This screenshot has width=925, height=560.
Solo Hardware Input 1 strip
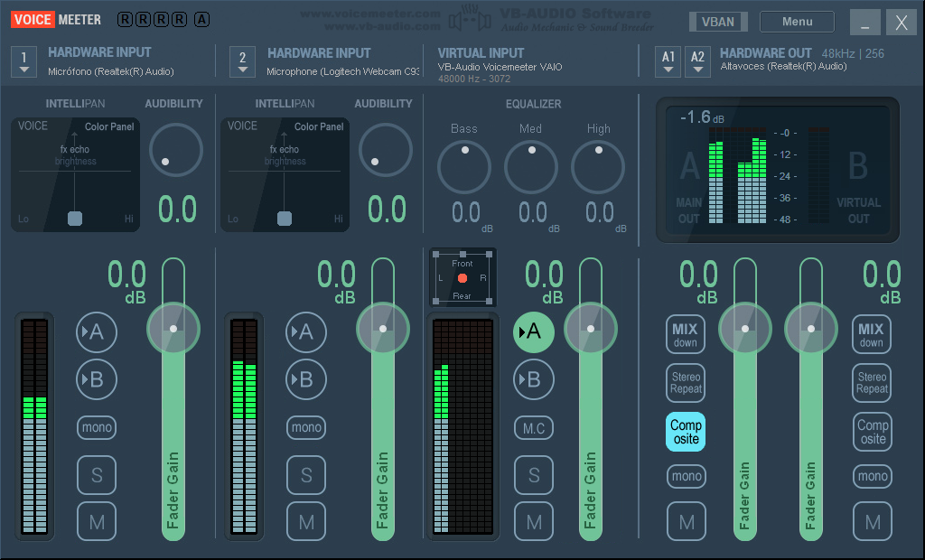(x=96, y=474)
